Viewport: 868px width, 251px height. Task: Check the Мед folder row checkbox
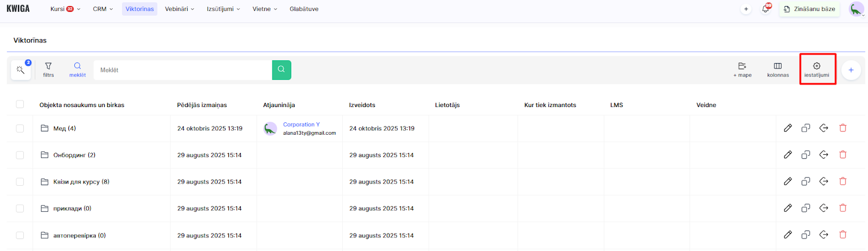click(20, 129)
